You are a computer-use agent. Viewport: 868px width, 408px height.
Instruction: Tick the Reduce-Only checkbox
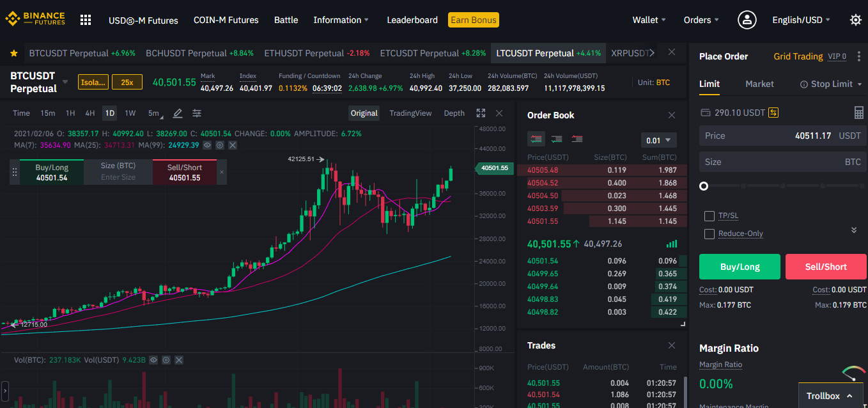coord(709,233)
